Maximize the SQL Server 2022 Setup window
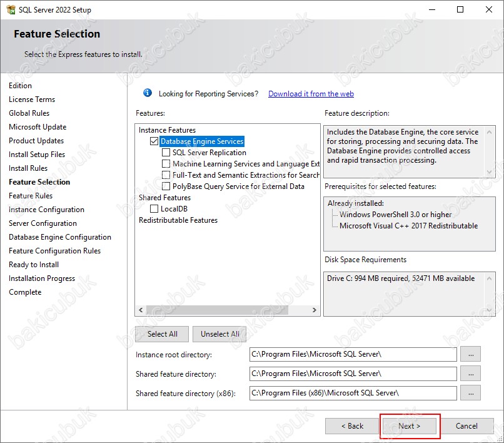The width and height of the screenshot is (504, 443). [460, 9]
